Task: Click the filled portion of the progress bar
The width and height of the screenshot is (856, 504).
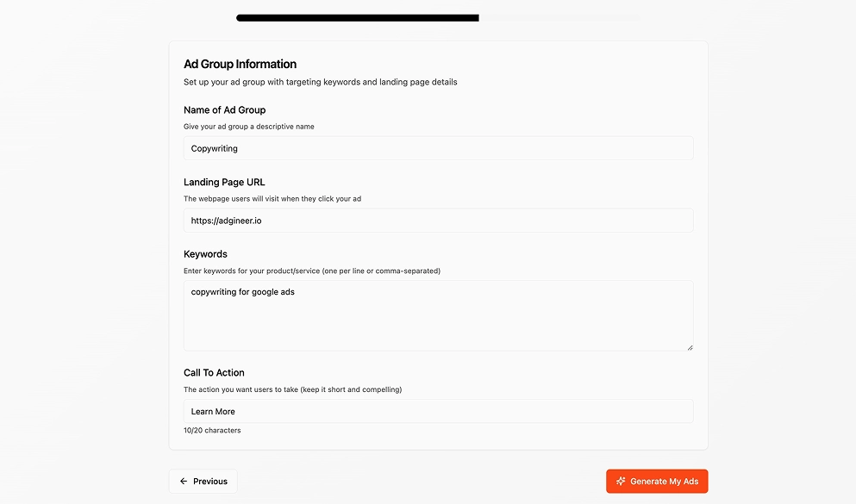Action: click(357, 17)
